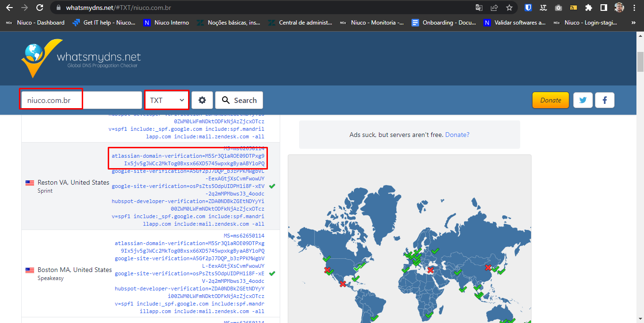Show more bookmarks with the double chevron
This screenshot has height=323, width=644.
[x=634, y=22]
